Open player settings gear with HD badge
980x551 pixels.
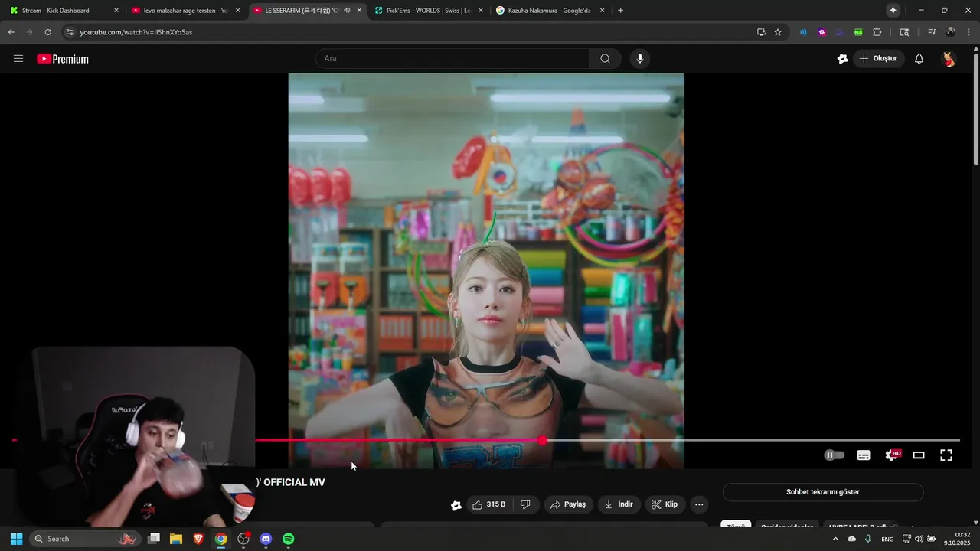pos(892,455)
